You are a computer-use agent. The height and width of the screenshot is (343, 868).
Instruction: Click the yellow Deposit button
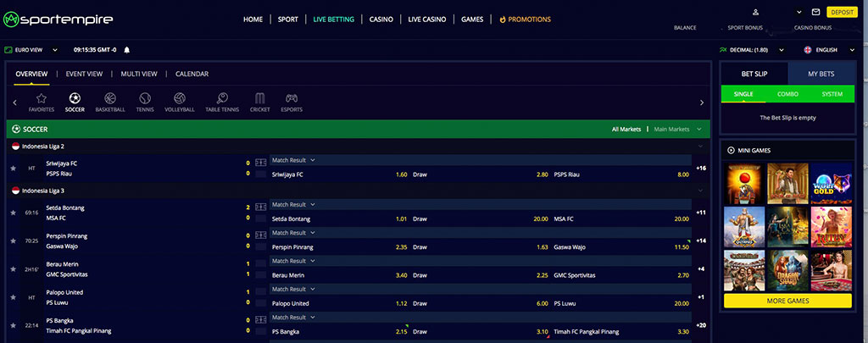842,12
